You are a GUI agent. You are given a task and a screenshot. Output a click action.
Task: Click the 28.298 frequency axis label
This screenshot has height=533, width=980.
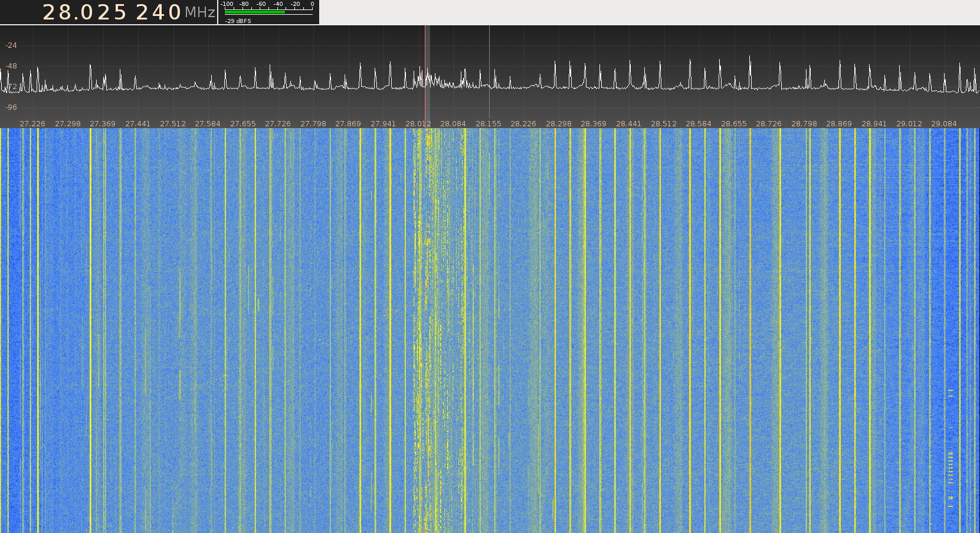(x=559, y=124)
